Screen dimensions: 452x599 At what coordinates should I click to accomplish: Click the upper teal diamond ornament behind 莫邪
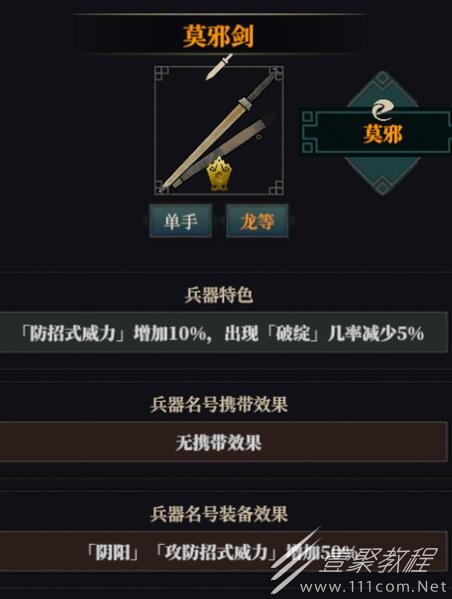[x=383, y=91]
